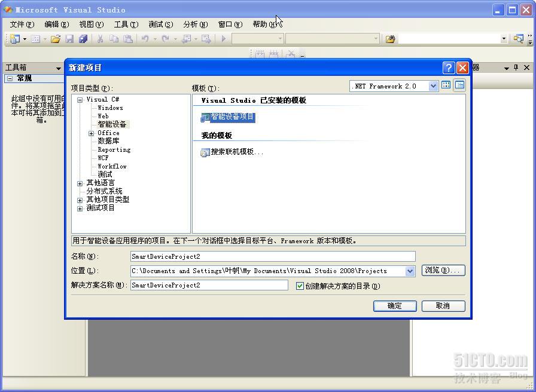Open the 位置 path dropdown arrow
This screenshot has height=392, width=536.
(x=410, y=271)
